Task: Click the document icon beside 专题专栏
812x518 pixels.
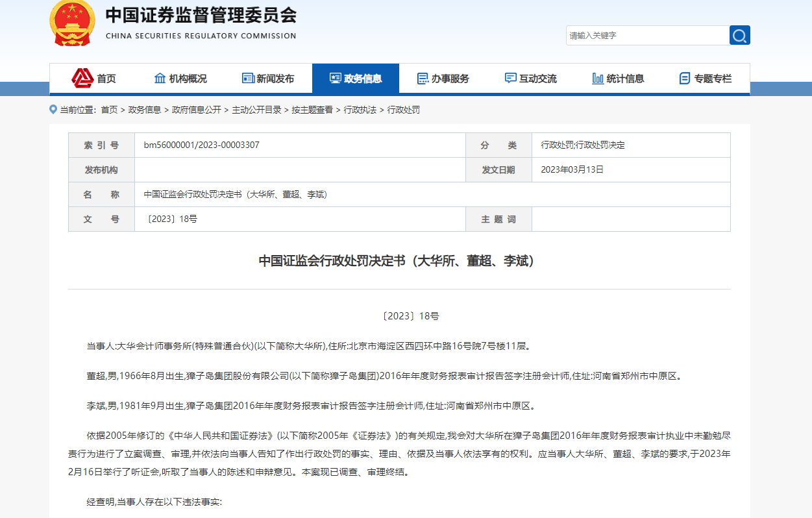Action: (x=685, y=79)
